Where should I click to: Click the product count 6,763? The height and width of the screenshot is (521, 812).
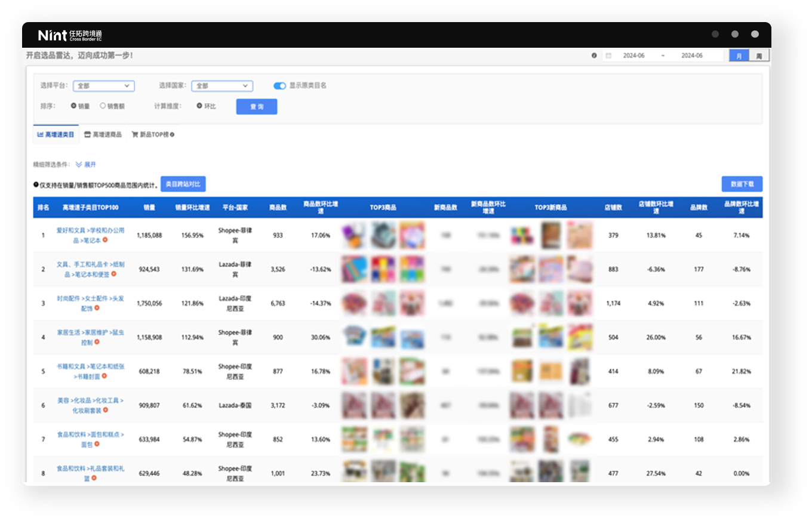(278, 303)
